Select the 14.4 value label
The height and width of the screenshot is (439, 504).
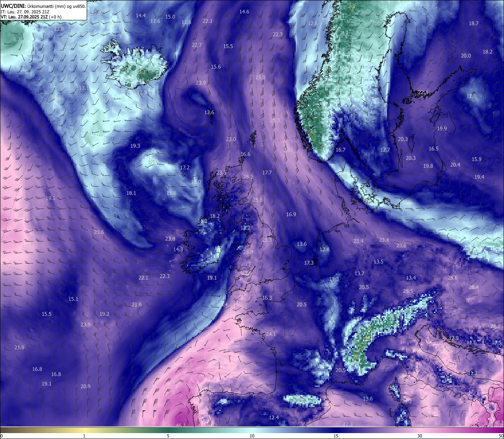click(141, 15)
